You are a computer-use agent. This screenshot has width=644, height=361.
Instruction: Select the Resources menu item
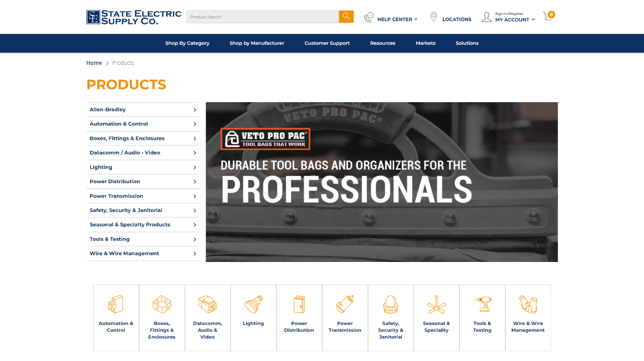click(383, 43)
